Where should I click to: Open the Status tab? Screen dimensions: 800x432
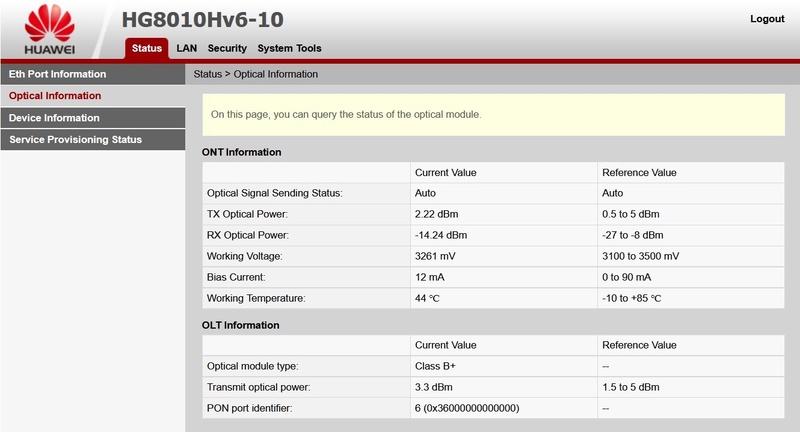click(x=146, y=48)
